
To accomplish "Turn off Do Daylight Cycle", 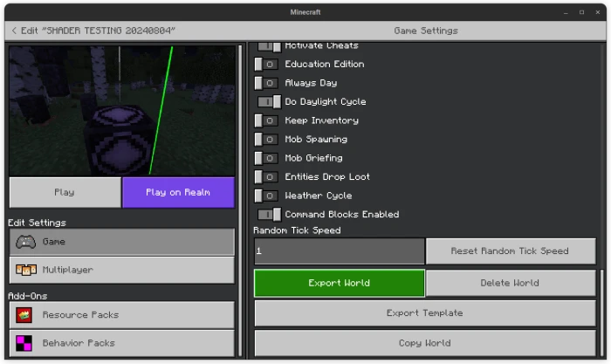I will click(x=269, y=102).
